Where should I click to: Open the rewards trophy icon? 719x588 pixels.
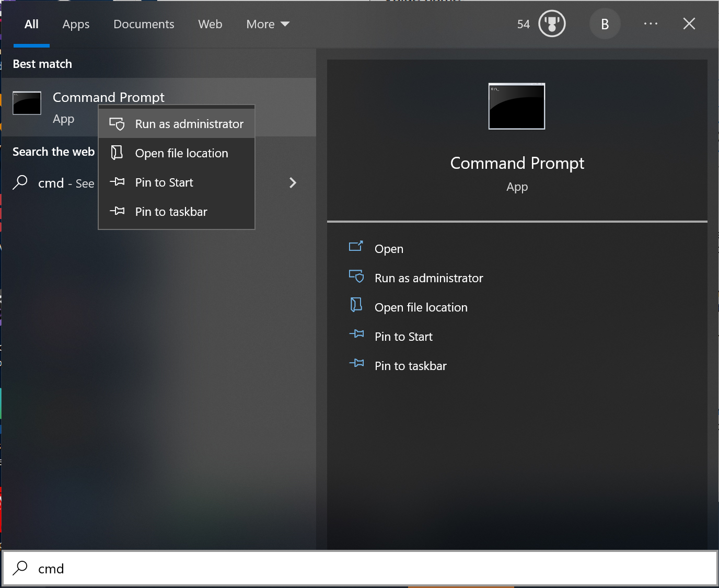(552, 24)
